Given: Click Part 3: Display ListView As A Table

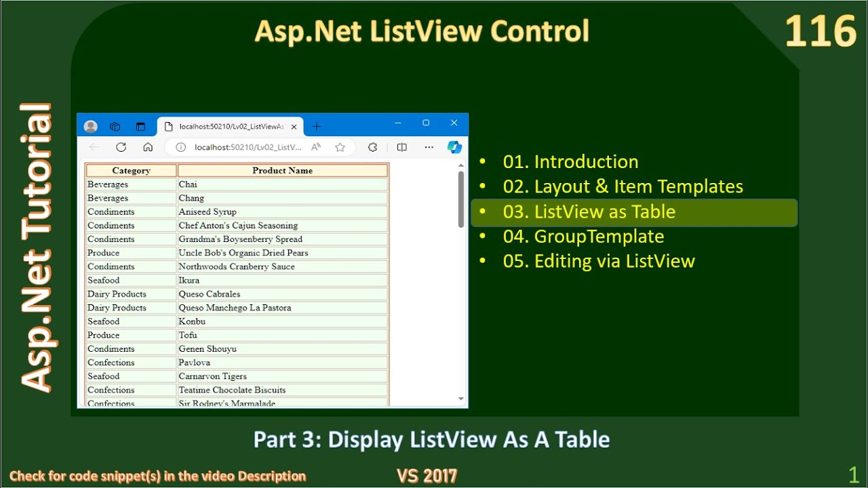Looking at the screenshot, I should click(431, 440).
